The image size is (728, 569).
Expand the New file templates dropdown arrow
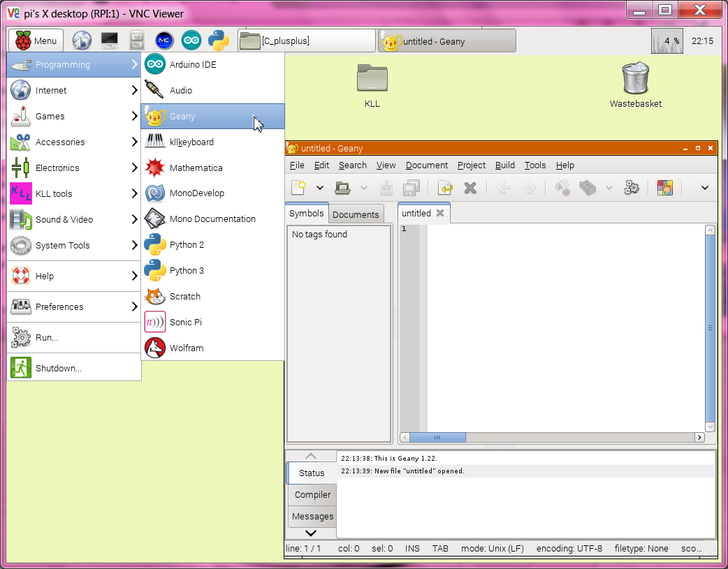[320, 187]
